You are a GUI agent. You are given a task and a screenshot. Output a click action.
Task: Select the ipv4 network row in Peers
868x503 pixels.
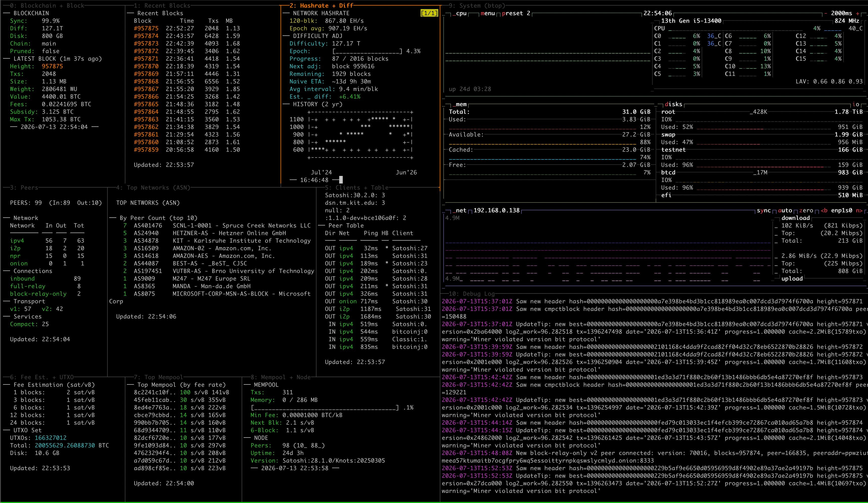[x=47, y=241]
